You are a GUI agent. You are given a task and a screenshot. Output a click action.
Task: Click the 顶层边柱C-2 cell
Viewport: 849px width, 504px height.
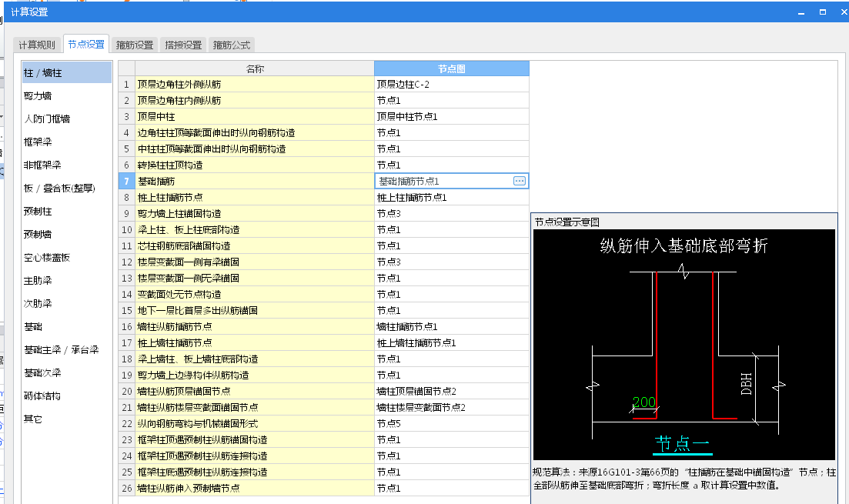tap(452, 85)
